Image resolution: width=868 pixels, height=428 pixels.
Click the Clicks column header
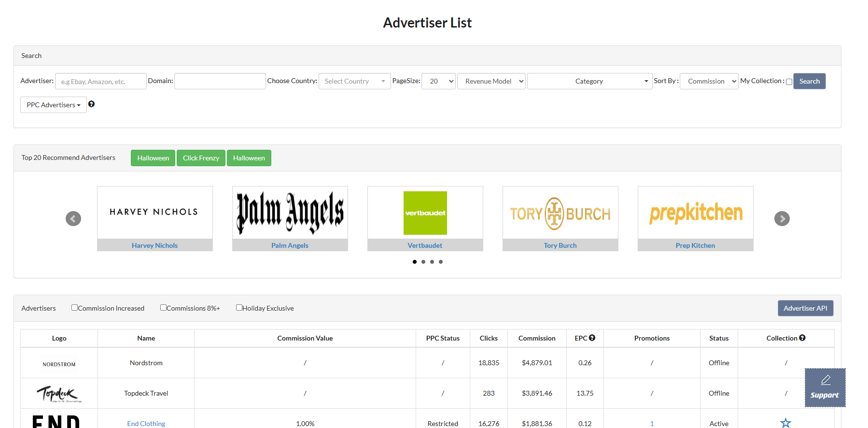[x=489, y=338]
